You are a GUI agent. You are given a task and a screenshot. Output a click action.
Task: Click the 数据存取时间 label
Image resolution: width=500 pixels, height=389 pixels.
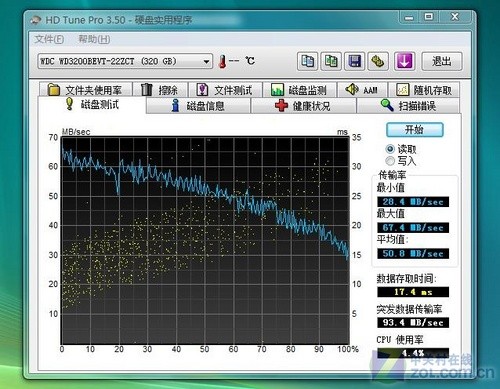pyautogui.click(x=406, y=278)
